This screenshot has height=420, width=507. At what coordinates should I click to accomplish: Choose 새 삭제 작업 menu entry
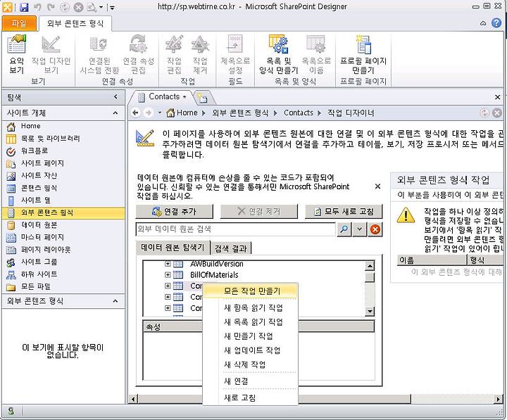click(250, 364)
